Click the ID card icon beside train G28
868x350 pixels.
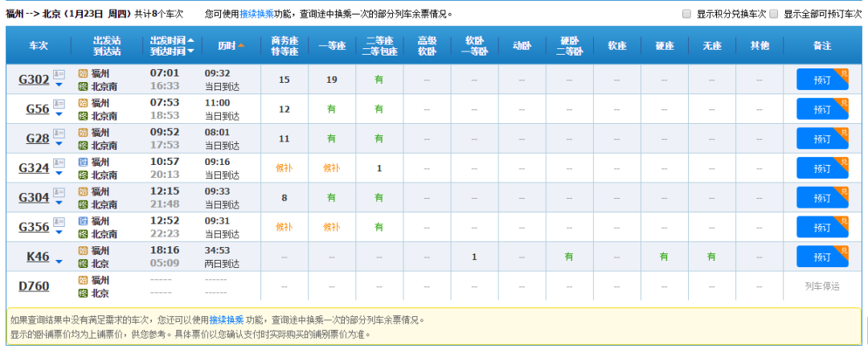click(x=59, y=134)
